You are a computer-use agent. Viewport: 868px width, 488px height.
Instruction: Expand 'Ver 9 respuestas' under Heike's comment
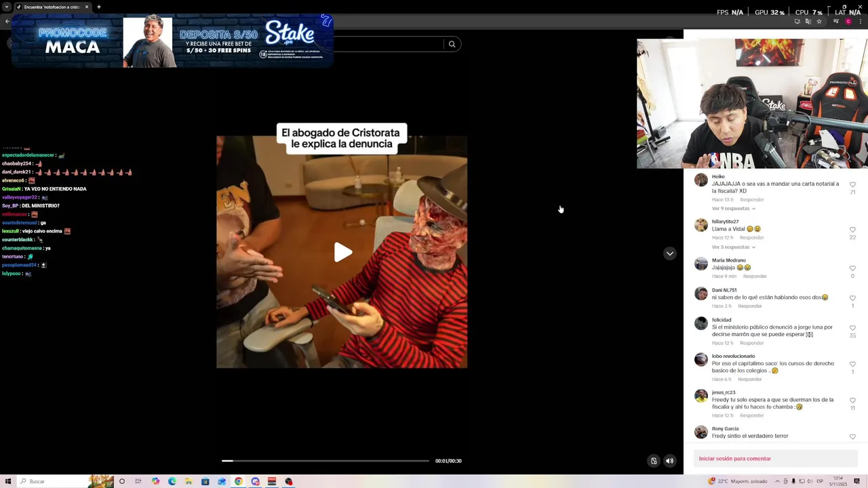coord(733,209)
